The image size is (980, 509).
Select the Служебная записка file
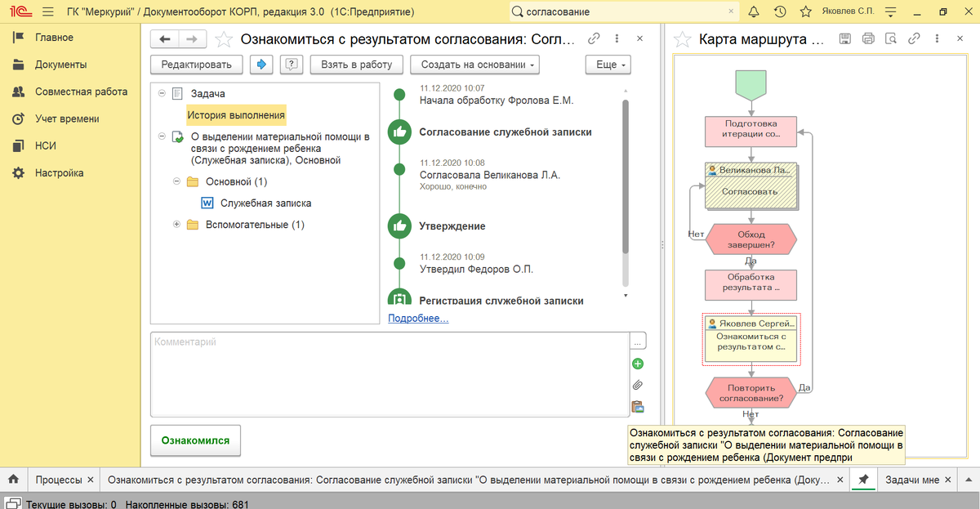pyautogui.click(x=265, y=203)
